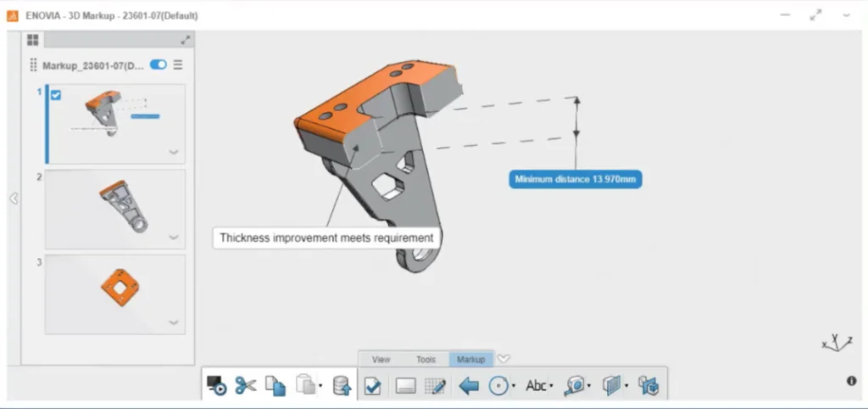Image resolution: width=868 pixels, height=409 pixels.
Task: Click the scissors Cut icon
Action: pos(246,385)
